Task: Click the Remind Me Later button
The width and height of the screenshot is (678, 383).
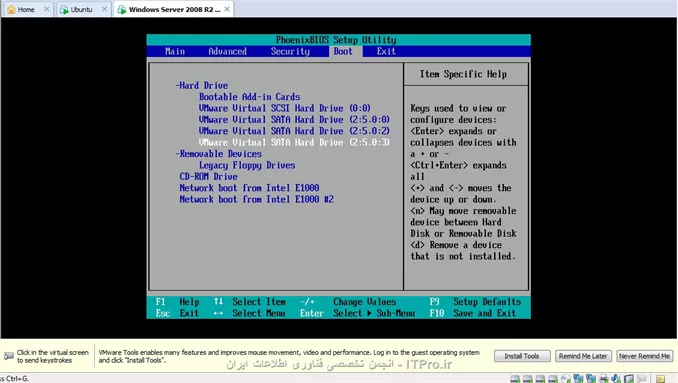Action: click(583, 356)
